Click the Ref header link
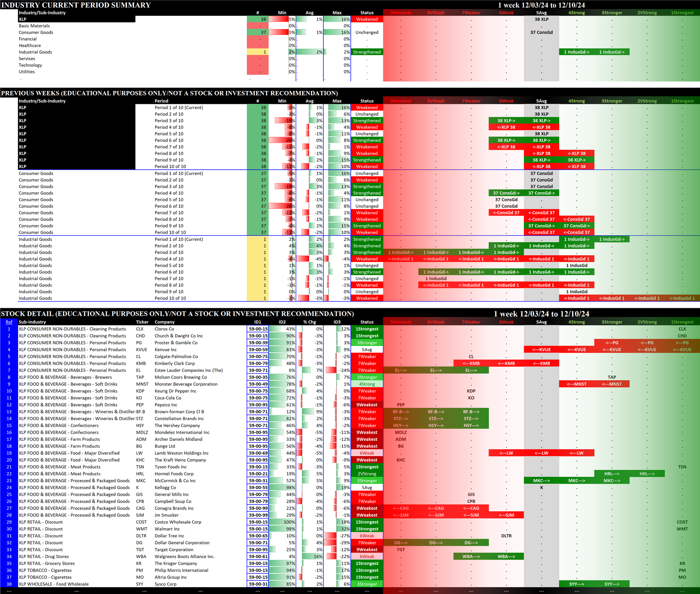This screenshot has height=594, width=700. 9,322
